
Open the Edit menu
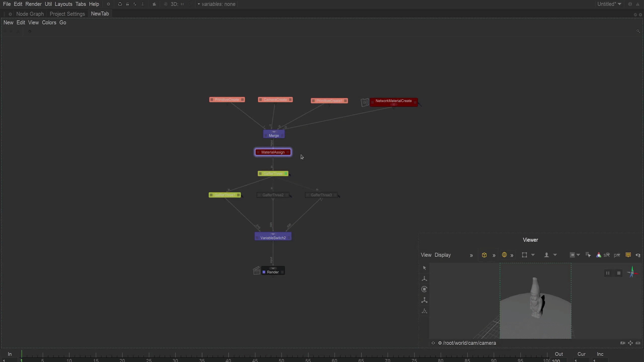18,4
